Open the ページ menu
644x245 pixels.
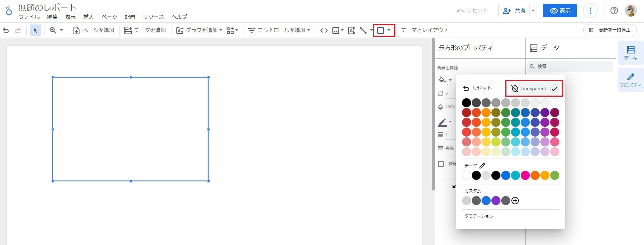tap(109, 17)
